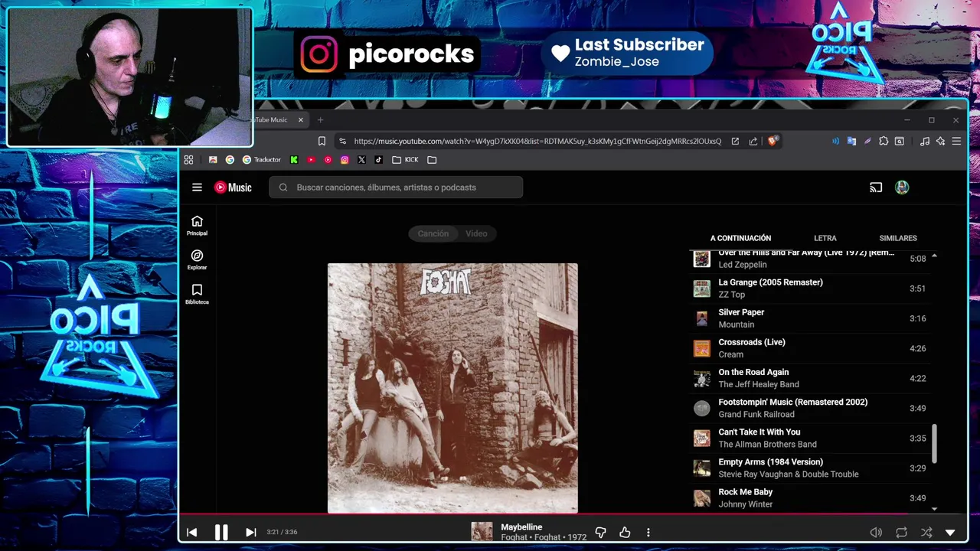The image size is (980, 551).
Task: Open the browser main menu
Action: click(956, 141)
